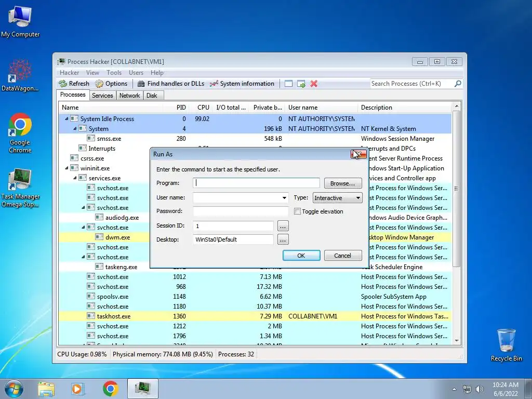Click the spoolsv.exe process icon
532x399 pixels.
90,296
